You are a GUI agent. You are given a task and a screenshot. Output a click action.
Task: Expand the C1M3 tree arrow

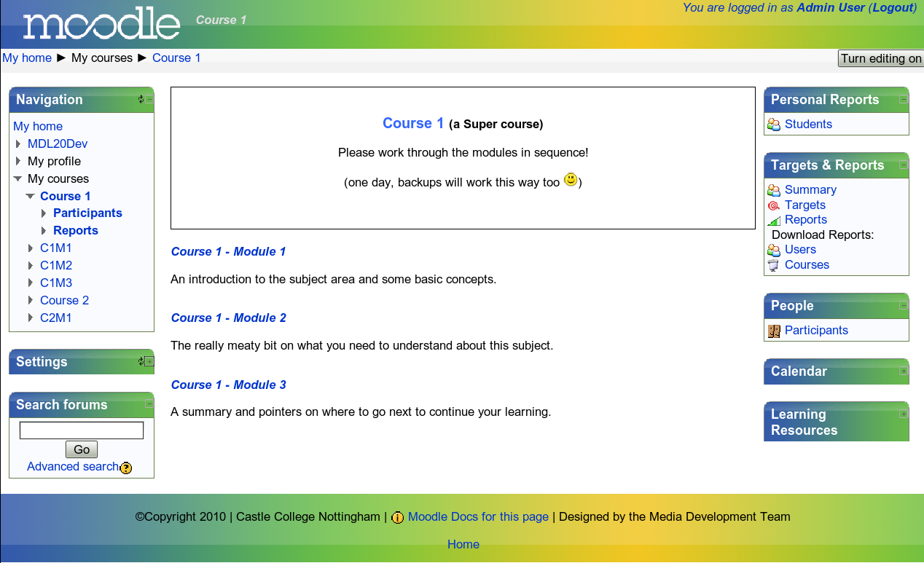coord(31,283)
